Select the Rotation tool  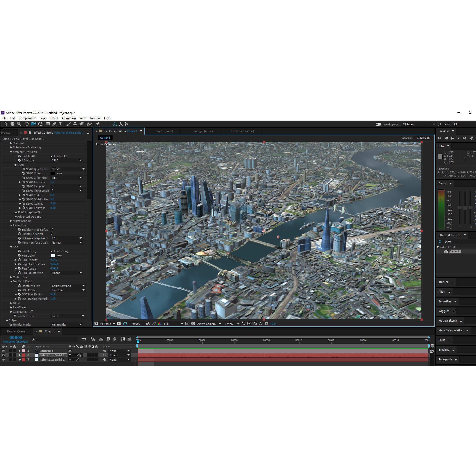coord(26,124)
